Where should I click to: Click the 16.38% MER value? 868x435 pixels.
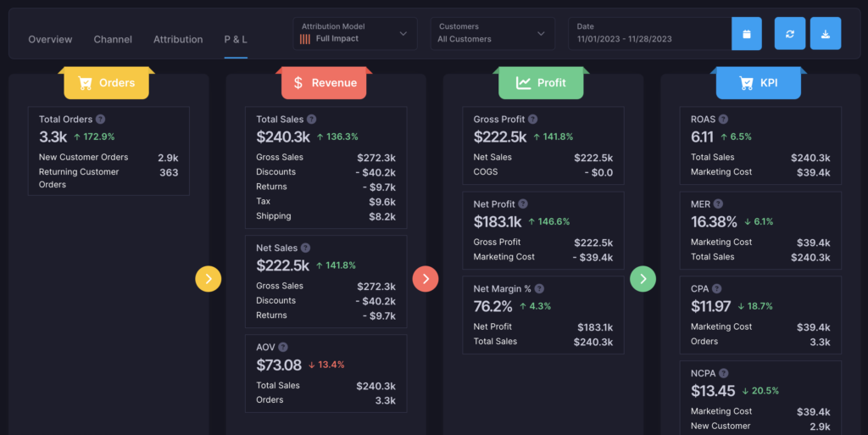(x=714, y=222)
